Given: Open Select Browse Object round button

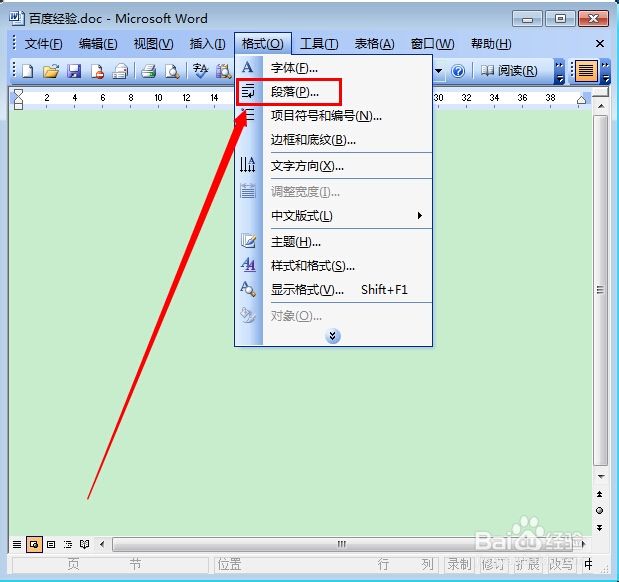Looking at the screenshot, I should coord(600,511).
